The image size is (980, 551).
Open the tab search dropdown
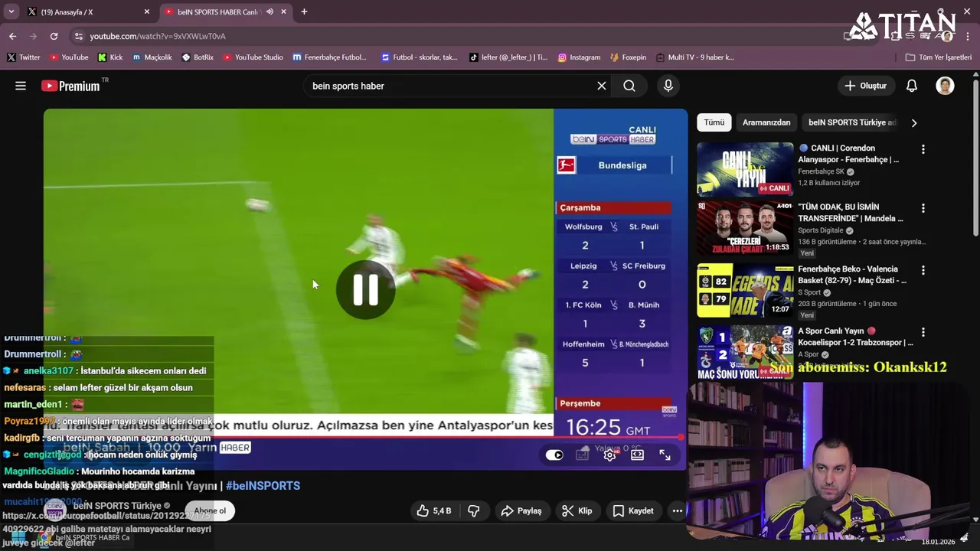pos(11,11)
